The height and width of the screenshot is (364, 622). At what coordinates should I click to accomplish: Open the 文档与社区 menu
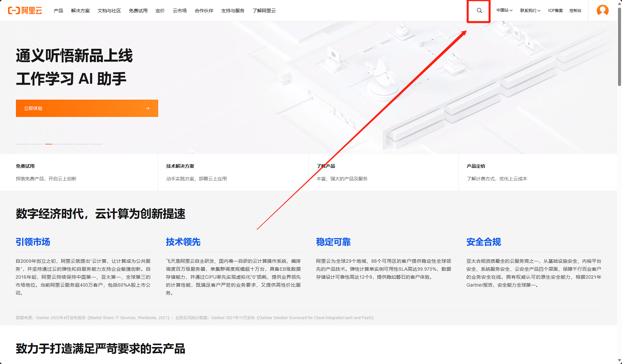[x=109, y=11]
